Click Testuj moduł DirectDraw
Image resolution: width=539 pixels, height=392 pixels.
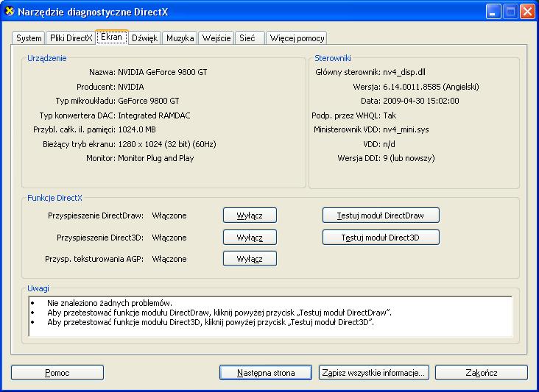pos(381,215)
